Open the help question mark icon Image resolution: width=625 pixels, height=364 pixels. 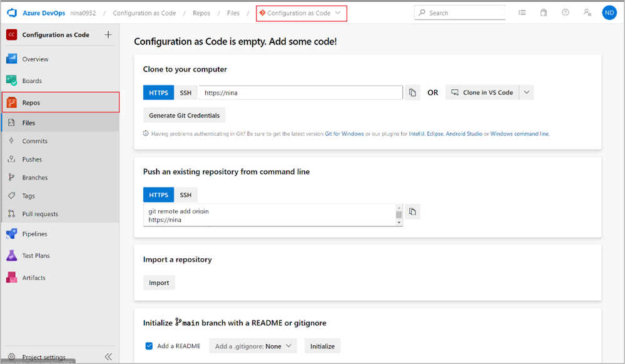coord(565,13)
